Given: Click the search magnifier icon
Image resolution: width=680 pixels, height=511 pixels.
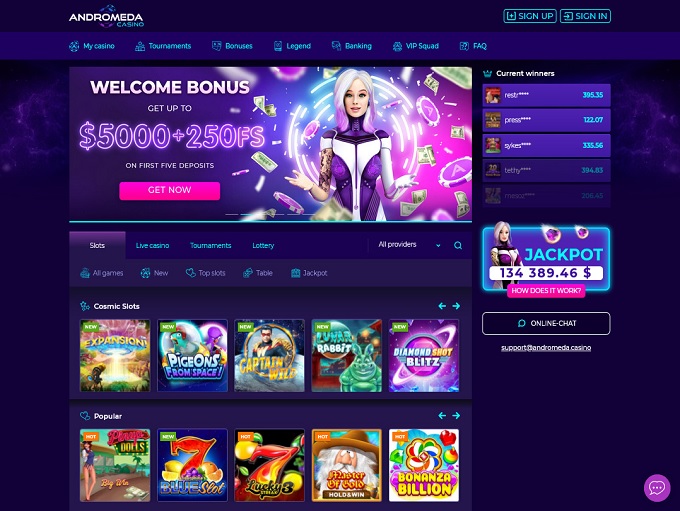Looking at the screenshot, I should (x=458, y=246).
